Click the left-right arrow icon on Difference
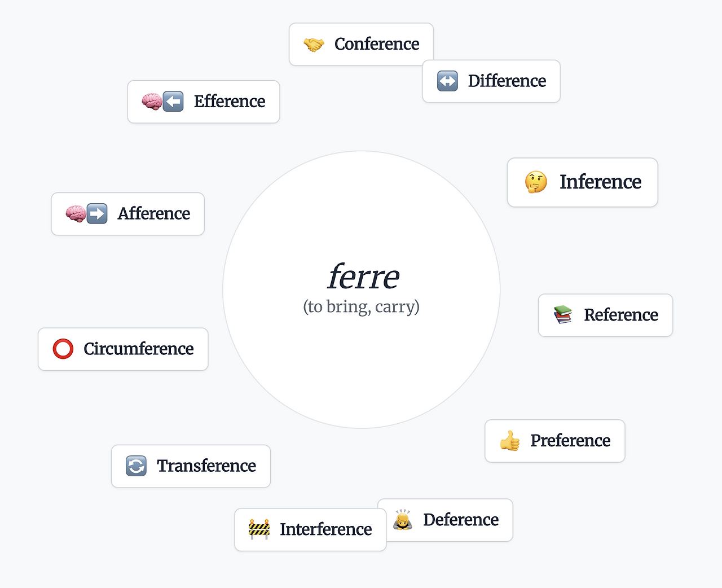The width and height of the screenshot is (722, 588). tap(447, 81)
